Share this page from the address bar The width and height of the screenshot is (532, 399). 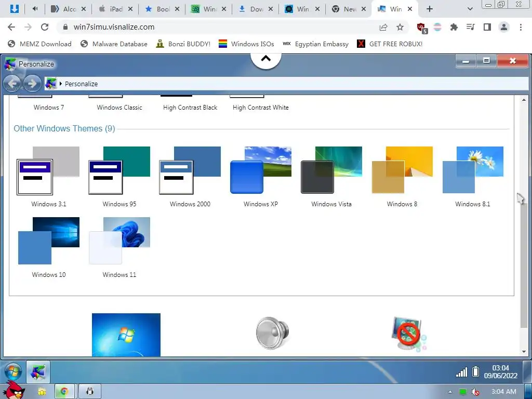pos(383,27)
